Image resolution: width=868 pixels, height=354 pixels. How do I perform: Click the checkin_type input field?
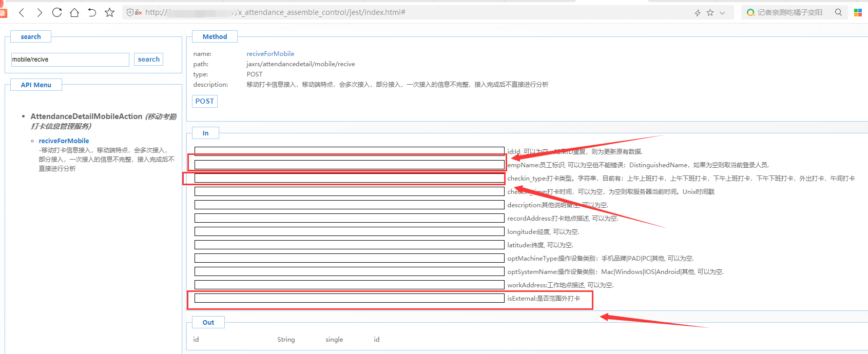pos(350,178)
